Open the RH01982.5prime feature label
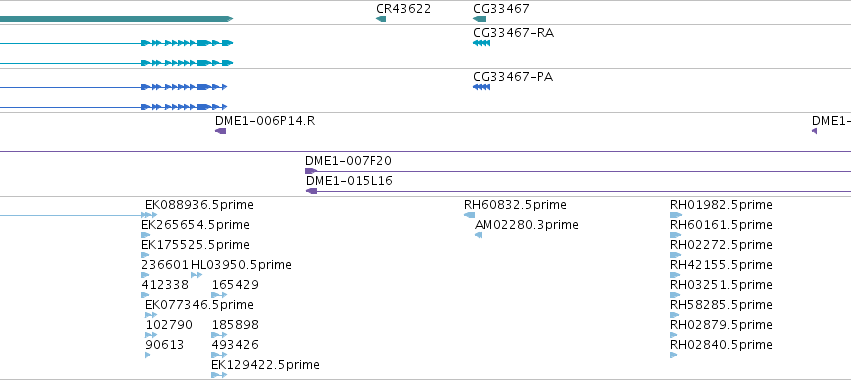The width and height of the screenshot is (851, 380). [x=721, y=205]
